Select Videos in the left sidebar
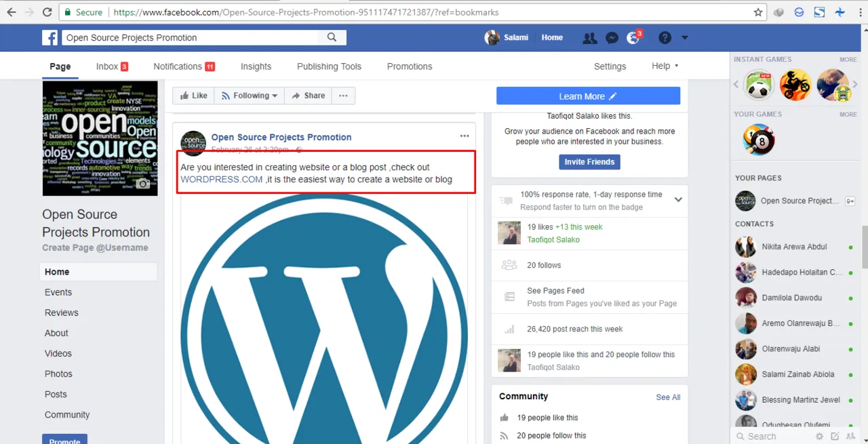This screenshot has width=868, height=444. [58, 353]
